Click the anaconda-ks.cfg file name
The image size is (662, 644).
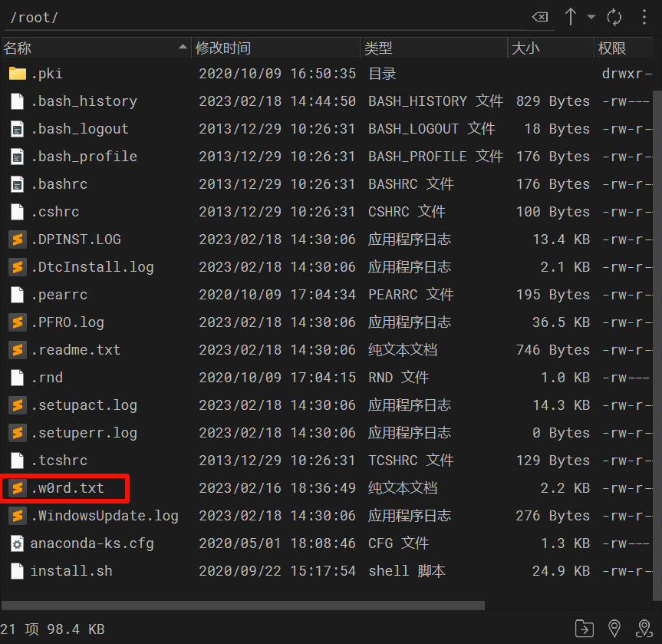[x=92, y=543]
